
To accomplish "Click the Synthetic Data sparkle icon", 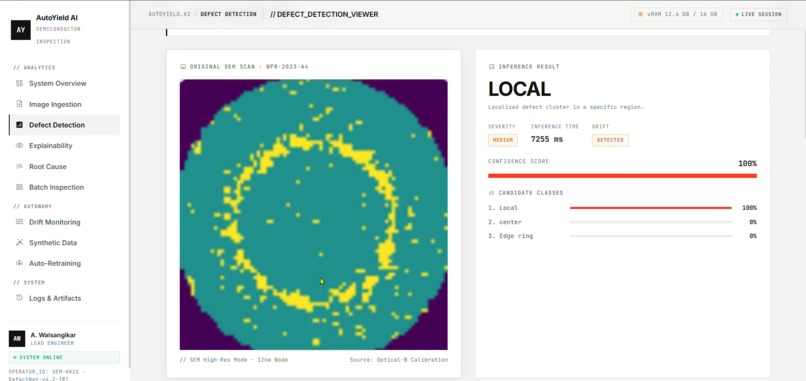I will [20, 243].
